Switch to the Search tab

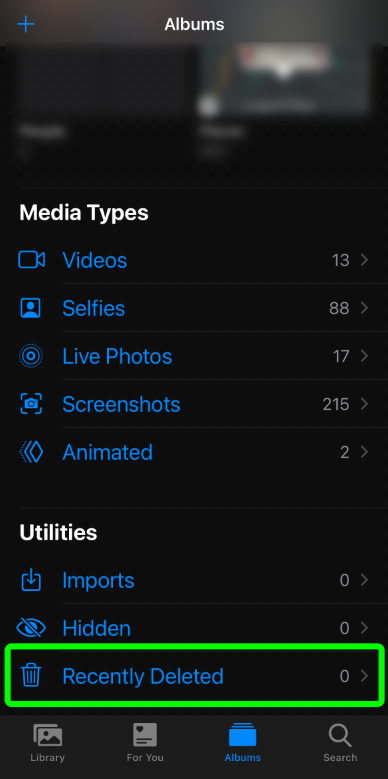[340, 743]
